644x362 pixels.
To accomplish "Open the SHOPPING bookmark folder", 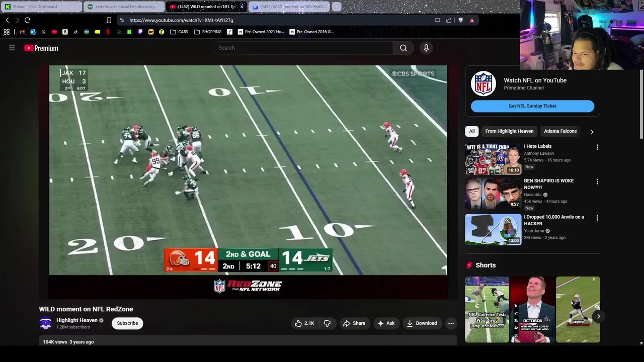I will tap(208, 32).
